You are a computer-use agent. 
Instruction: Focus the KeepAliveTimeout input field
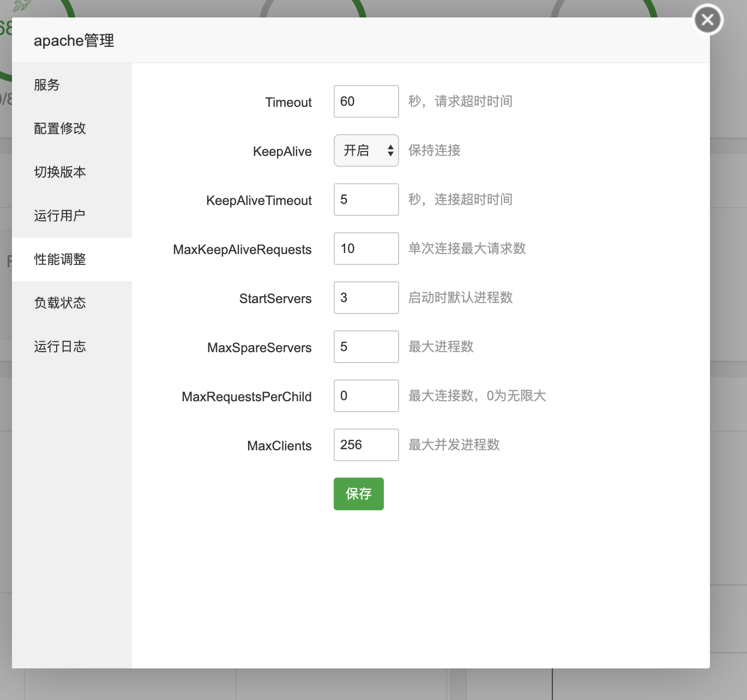pyautogui.click(x=366, y=200)
